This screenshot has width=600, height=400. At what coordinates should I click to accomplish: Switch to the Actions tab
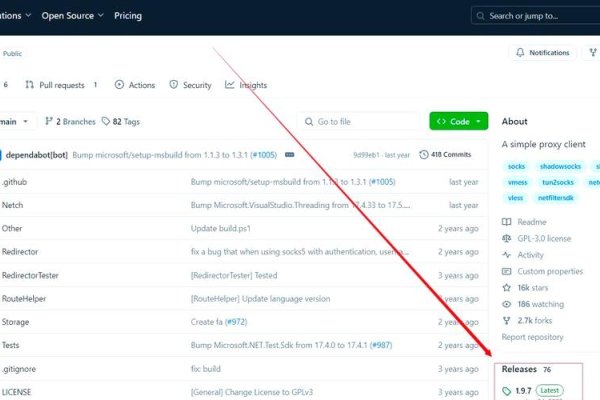[135, 85]
